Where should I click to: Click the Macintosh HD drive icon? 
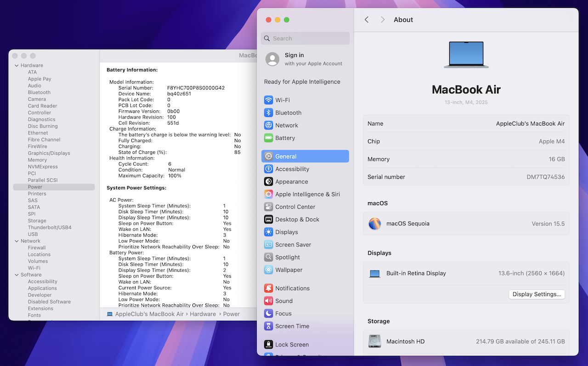[x=375, y=341]
